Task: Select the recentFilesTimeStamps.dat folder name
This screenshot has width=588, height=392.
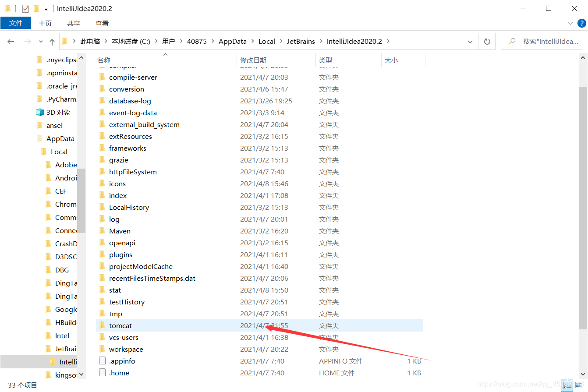Action: tap(152, 278)
